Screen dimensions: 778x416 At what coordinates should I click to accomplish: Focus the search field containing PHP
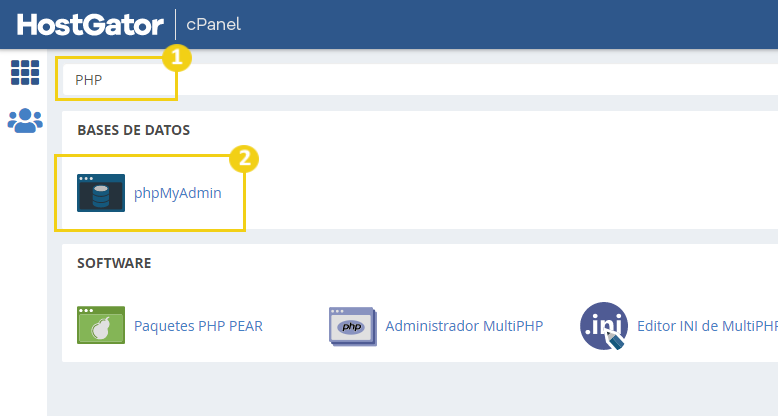(x=420, y=79)
